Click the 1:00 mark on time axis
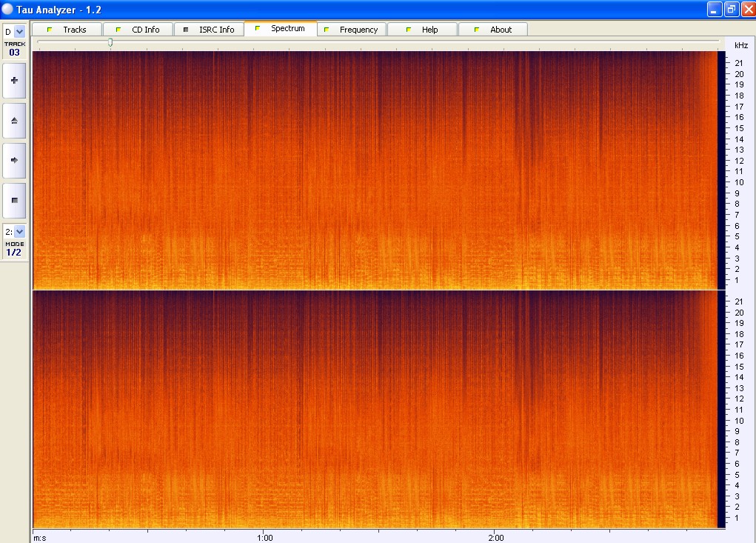Viewport: 756px width, 543px height. click(264, 537)
